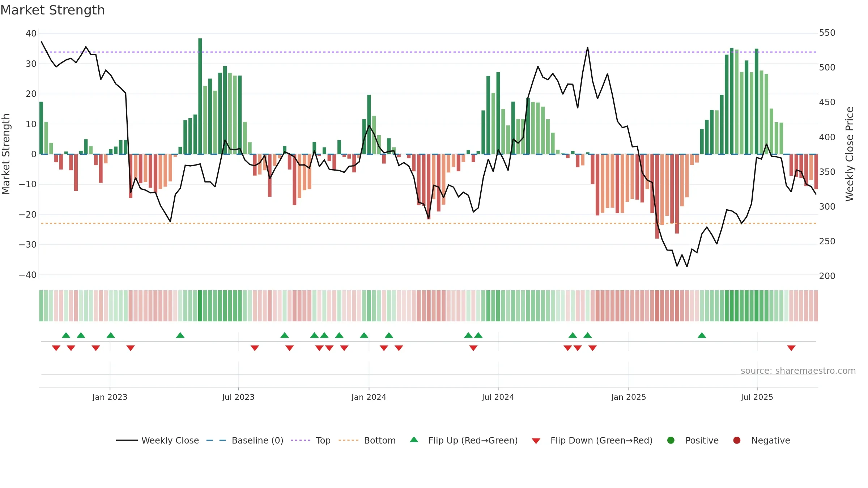Image resolution: width=868 pixels, height=488 pixels.
Task: Click the '400' tick on right axis
Action: (827, 137)
